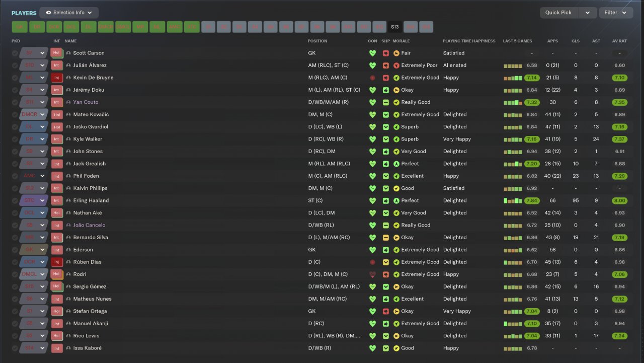Click the morale icon for Jérémy Doku
Screen dimensions: 644x363
point(396,90)
